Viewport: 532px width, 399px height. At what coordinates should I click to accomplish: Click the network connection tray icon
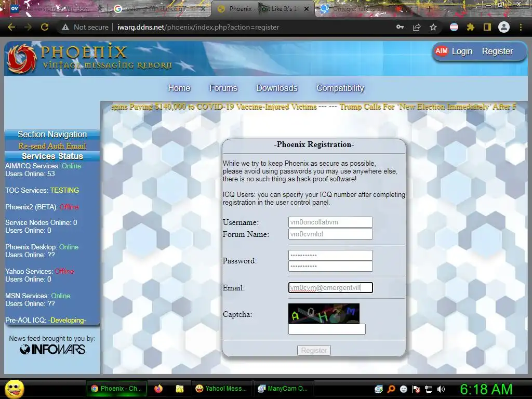coord(429,389)
